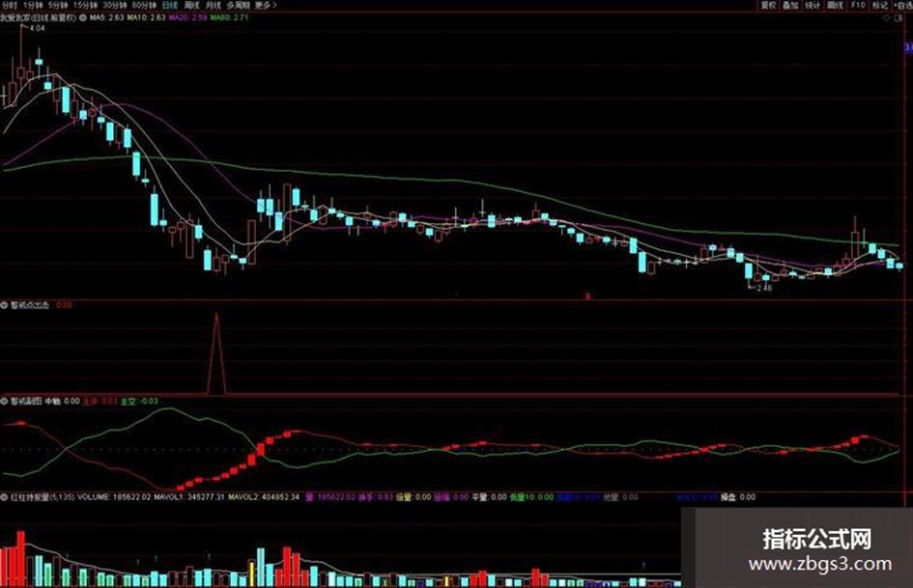This screenshot has width=913, height=588.
Task: Expand the 更多 more periods menu
Action: 266,5
